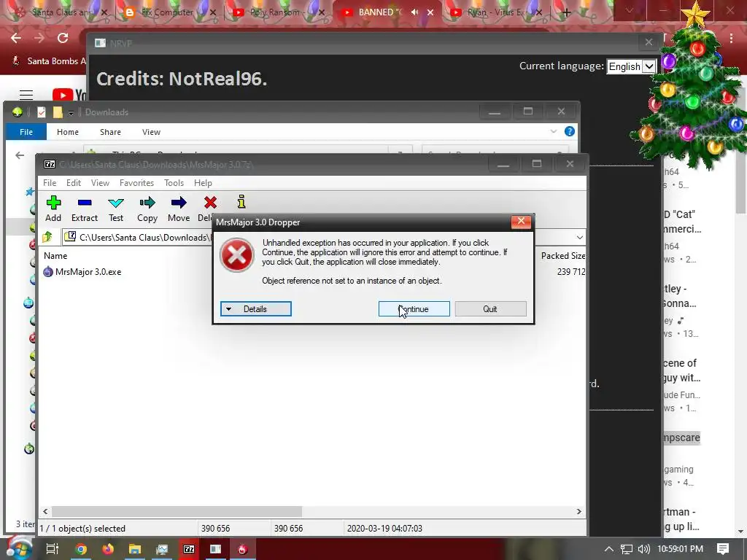Click the Copy arrow icon in 7-Zip
This screenshot has height=560, width=747.
point(147,203)
